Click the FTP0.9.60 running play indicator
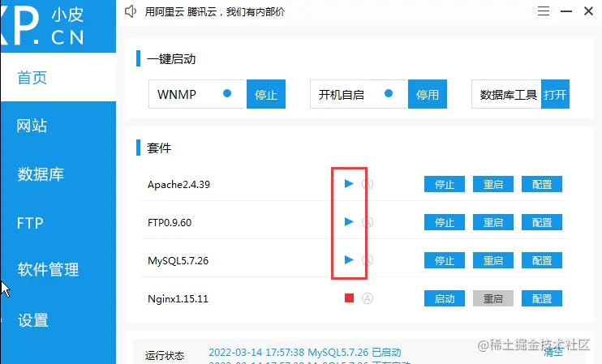The image size is (602, 364). (349, 221)
